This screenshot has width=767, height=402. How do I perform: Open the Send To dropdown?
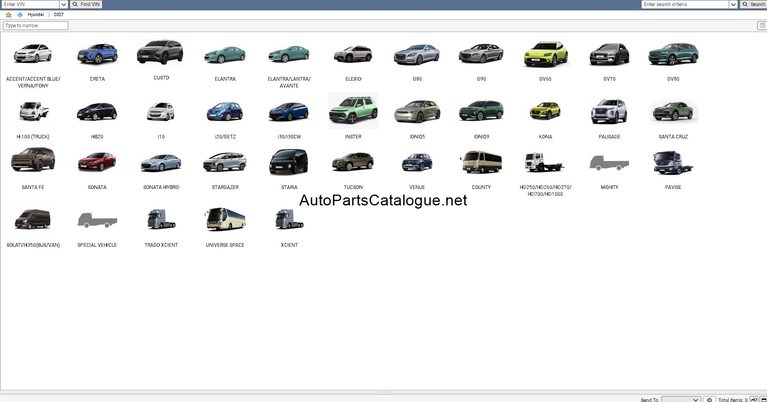(681, 400)
